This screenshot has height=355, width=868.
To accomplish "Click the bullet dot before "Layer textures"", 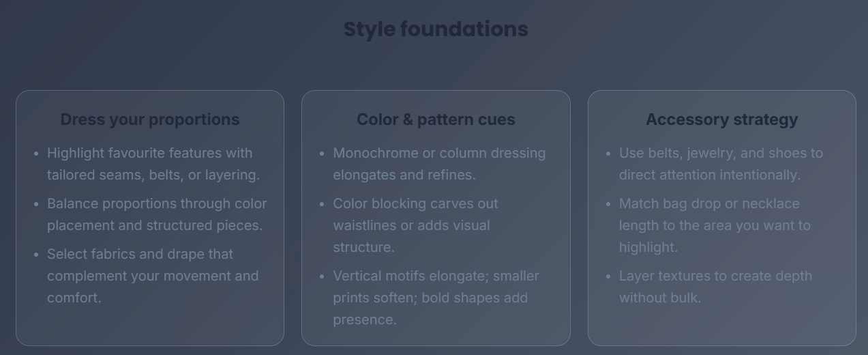I will click(608, 276).
